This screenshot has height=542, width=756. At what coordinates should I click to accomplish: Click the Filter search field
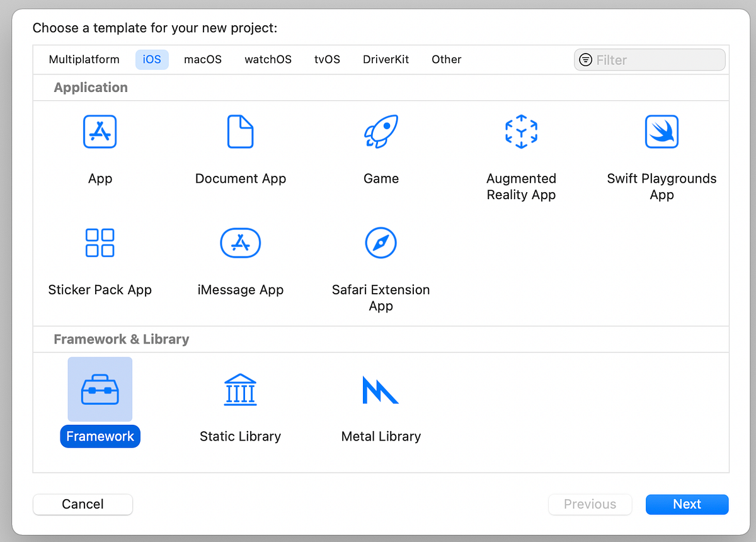[649, 59]
